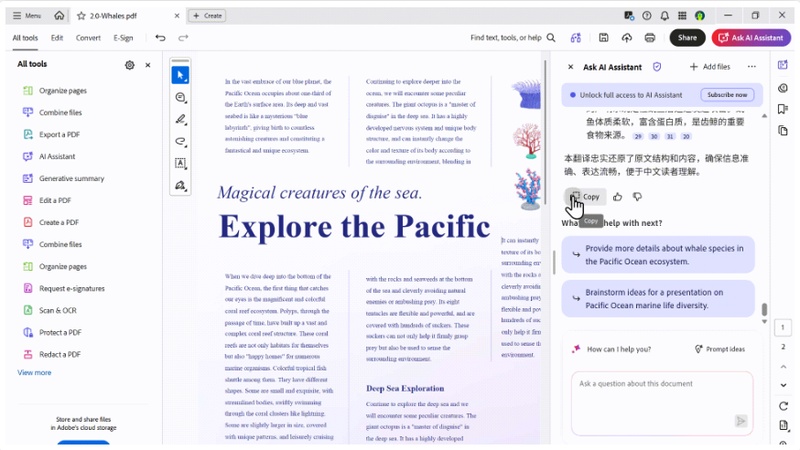
Task: Close the Ask AI Assistant panel
Action: (x=571, y=67)
